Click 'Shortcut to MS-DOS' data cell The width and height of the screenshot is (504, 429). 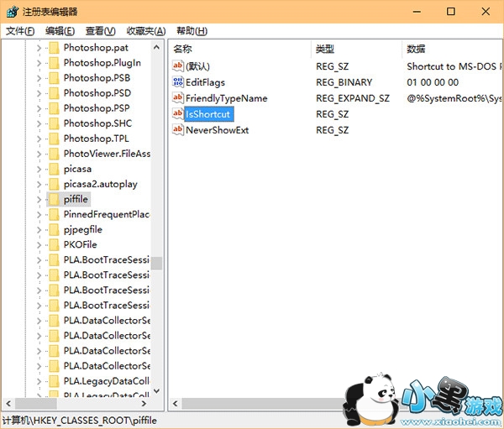454,66
